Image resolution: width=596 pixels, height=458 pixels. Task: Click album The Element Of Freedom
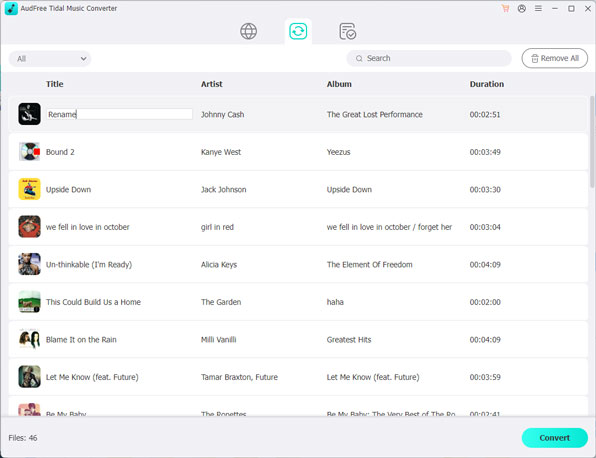point(369,265)
